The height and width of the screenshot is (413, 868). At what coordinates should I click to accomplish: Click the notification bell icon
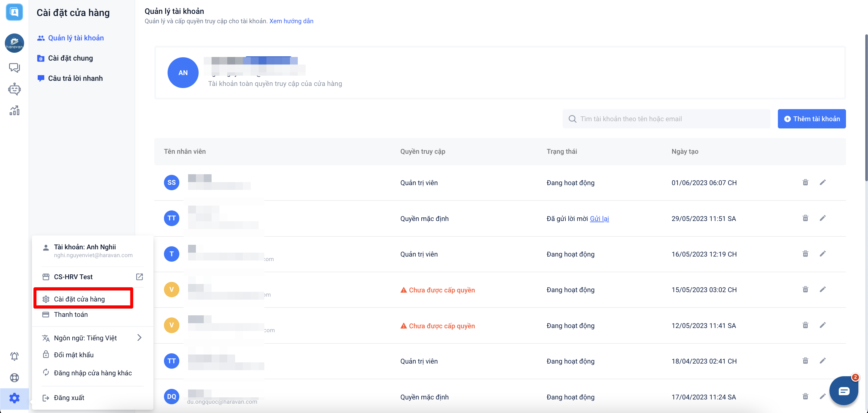tap(14, 356)
